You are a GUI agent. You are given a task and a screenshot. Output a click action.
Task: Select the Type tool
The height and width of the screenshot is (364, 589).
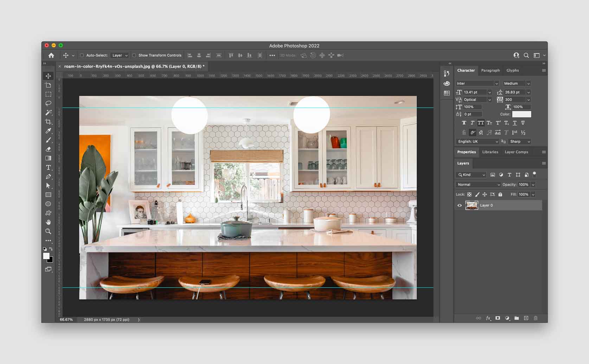[48, 167]
